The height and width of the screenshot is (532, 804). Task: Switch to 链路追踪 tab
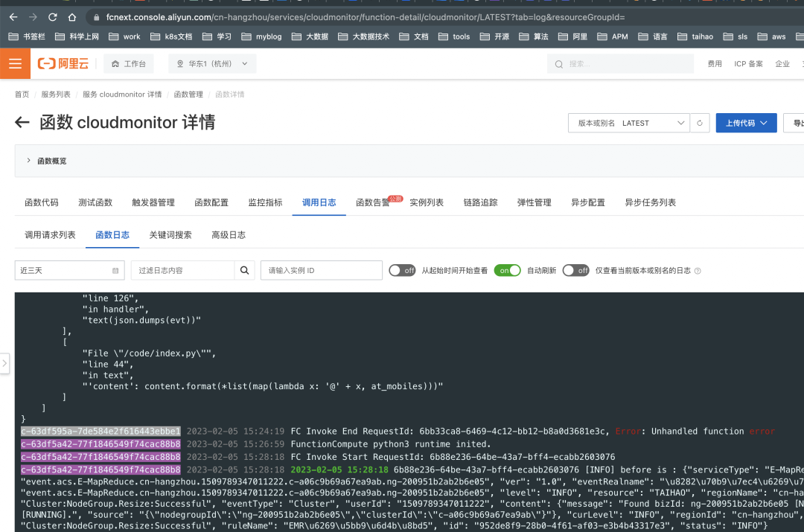click(480, 202)
